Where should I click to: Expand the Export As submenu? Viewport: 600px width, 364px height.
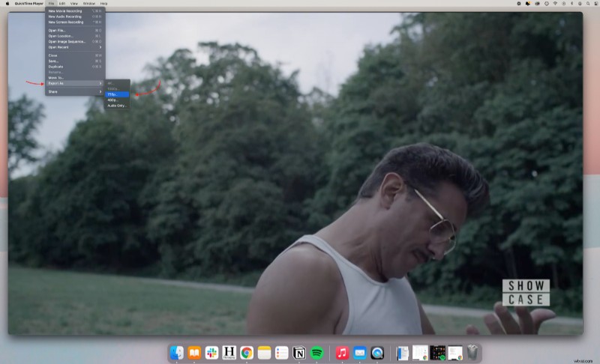(75, 83)
